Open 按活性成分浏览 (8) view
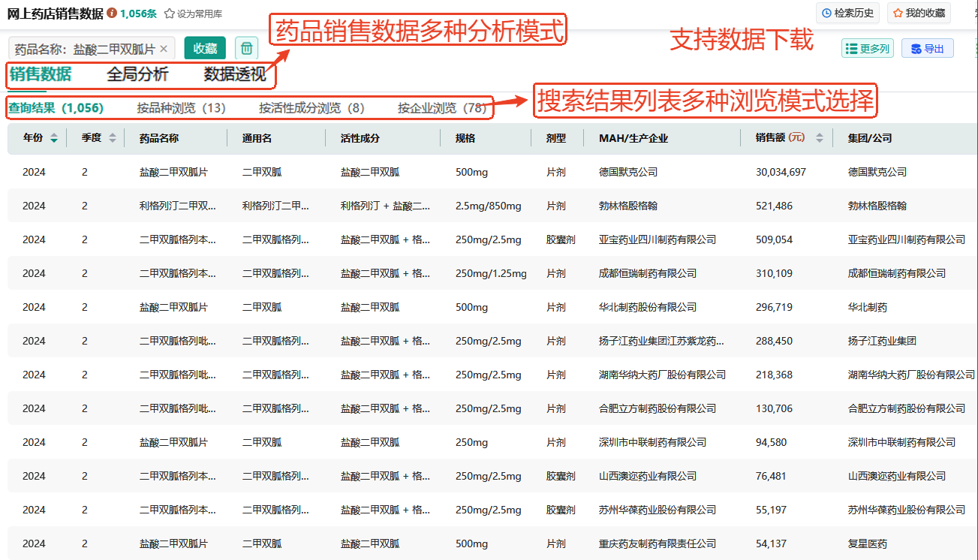 click(x=311, y=108)
